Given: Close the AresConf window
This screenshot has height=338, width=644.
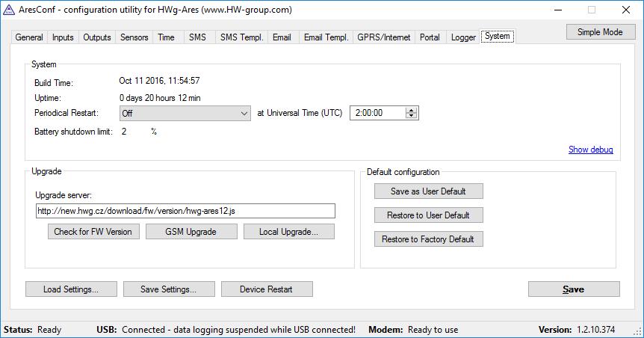Looking at the screenshot, I should 626,10.
